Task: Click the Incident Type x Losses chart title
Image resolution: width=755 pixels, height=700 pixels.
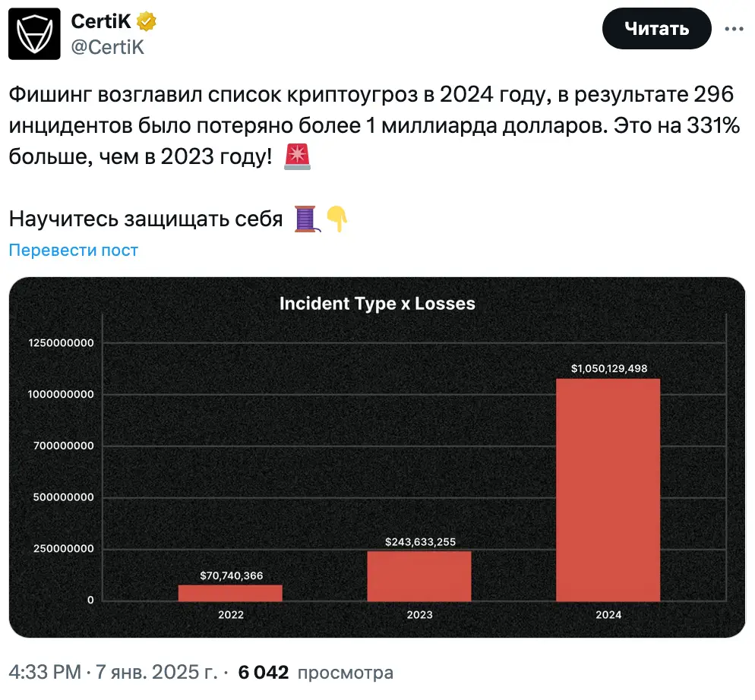Action: (377, 304)
